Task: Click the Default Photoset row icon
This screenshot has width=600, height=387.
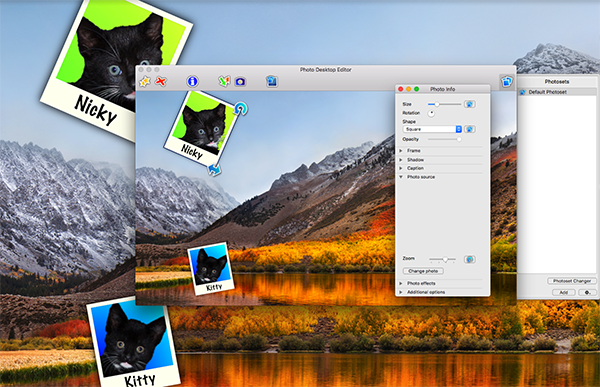Action: tap(522, 92)
